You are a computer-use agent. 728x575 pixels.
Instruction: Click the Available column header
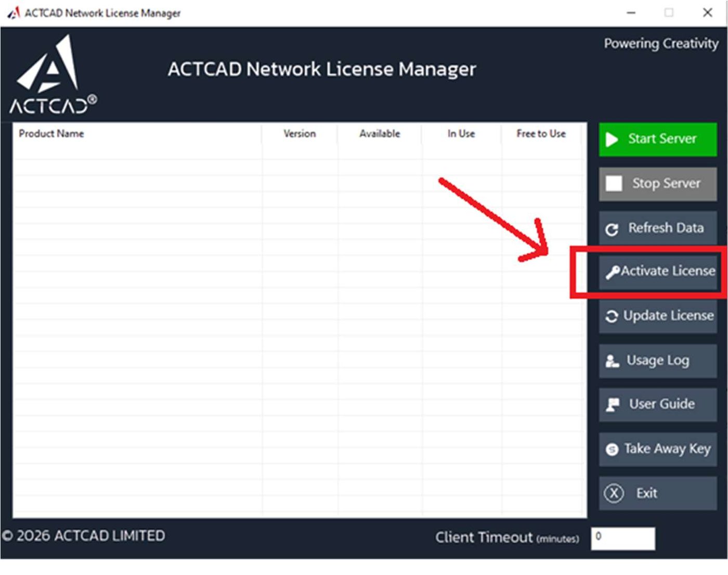coord(380,134)
